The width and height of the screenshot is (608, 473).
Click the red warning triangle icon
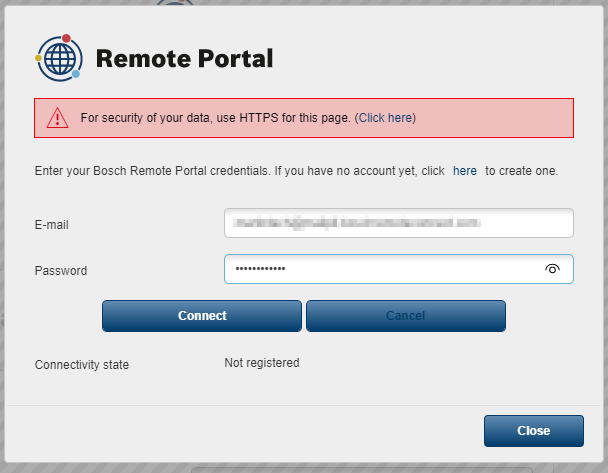[57, 118]
